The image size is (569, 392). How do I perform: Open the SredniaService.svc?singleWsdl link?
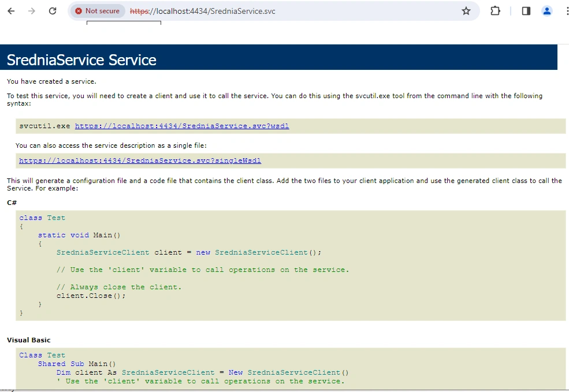click(x=140, y=160)
